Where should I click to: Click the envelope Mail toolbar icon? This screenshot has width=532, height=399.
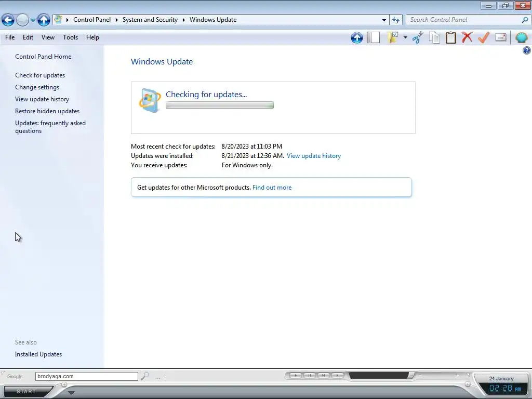(x=501, y=37)
